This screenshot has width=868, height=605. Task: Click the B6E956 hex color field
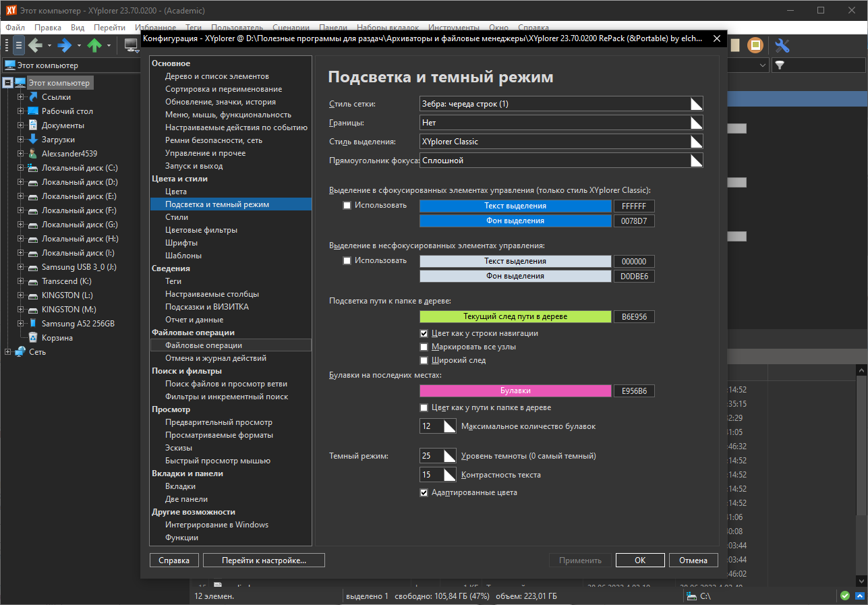[634, 316]
